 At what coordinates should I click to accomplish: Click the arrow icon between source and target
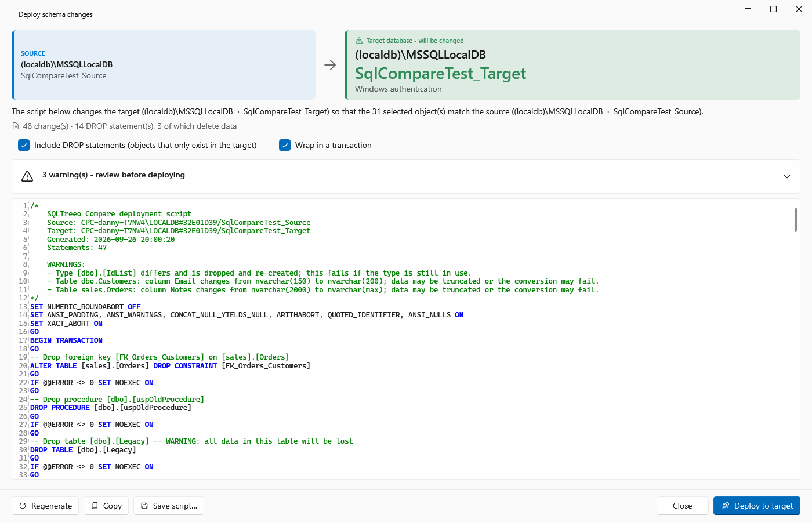[330, 65]
